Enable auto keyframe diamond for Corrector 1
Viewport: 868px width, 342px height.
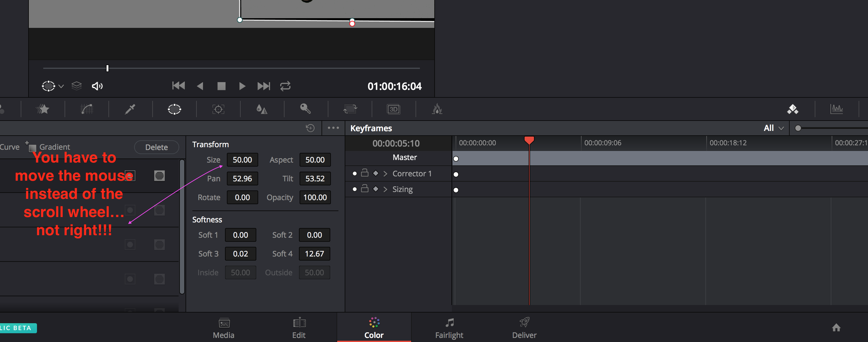tap(376, 174)
